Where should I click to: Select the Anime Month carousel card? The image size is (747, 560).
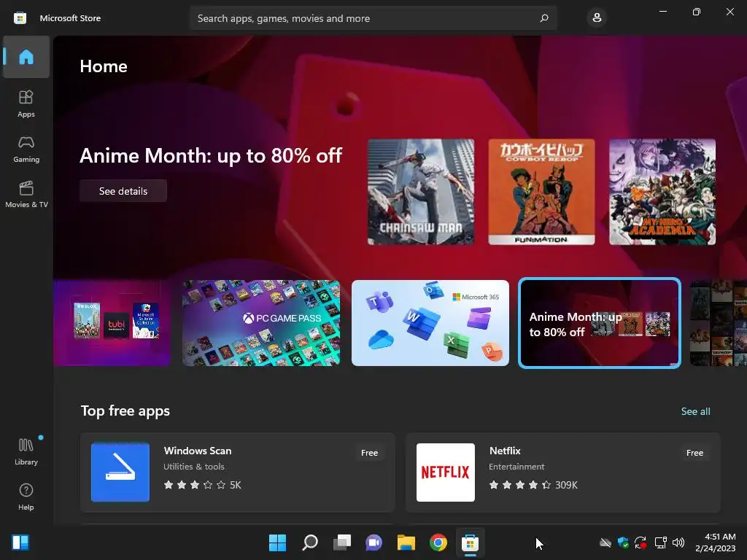point(600,323)
